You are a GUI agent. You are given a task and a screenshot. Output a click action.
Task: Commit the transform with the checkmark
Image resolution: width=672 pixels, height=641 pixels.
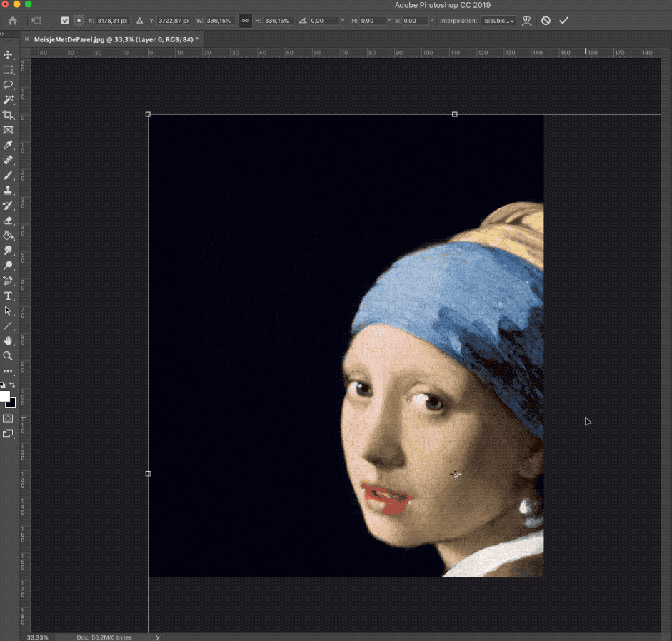click(x=564, y=21)
